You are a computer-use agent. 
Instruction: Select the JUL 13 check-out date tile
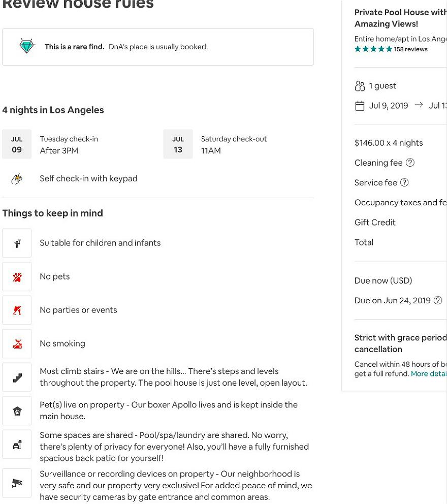pos(178,144)
